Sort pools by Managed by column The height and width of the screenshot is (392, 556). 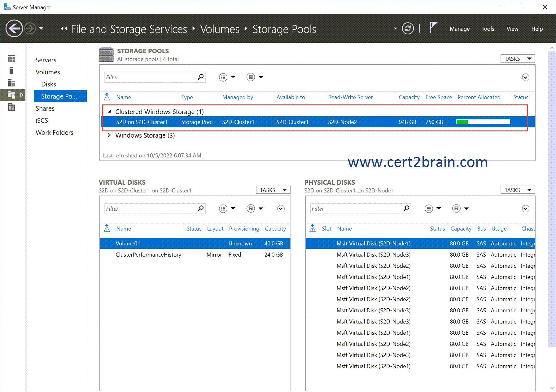pos(238,97)
